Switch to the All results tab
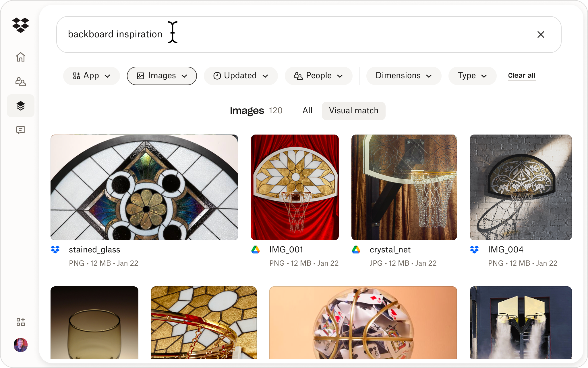This screenshot has height=368, width=588. [307, 110]
